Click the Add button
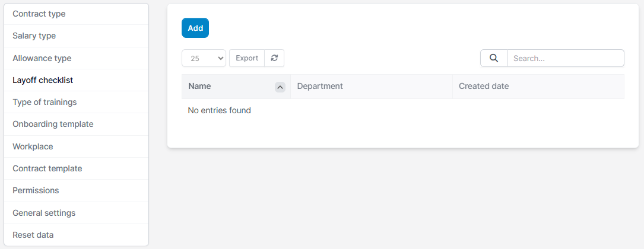The image size is (644, 249). pos(195,28)
